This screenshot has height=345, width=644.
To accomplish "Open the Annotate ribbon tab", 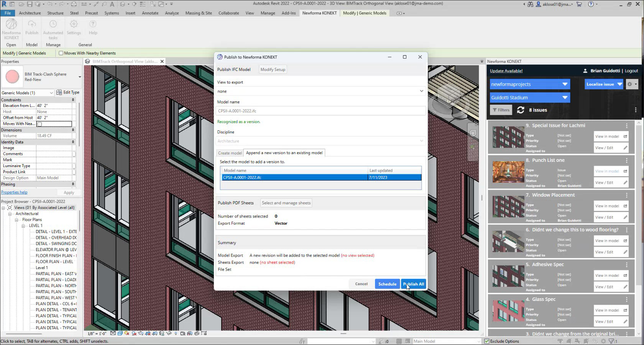I will (150, 13).
